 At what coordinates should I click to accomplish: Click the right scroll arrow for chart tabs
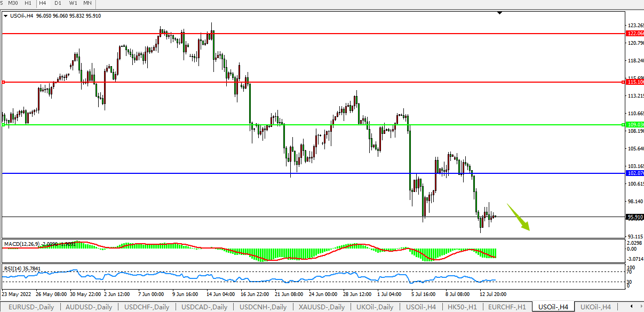[639, 307]
